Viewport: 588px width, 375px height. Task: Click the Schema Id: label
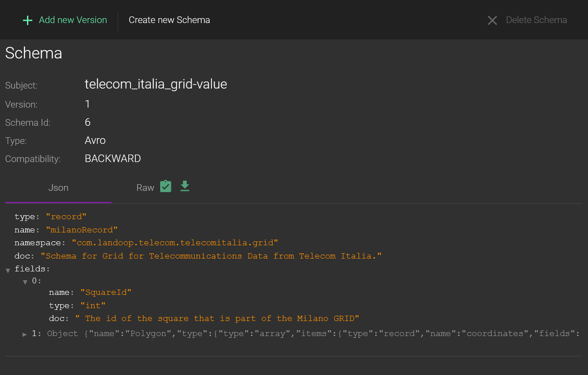pyautogui.click(x=27, y=123)
